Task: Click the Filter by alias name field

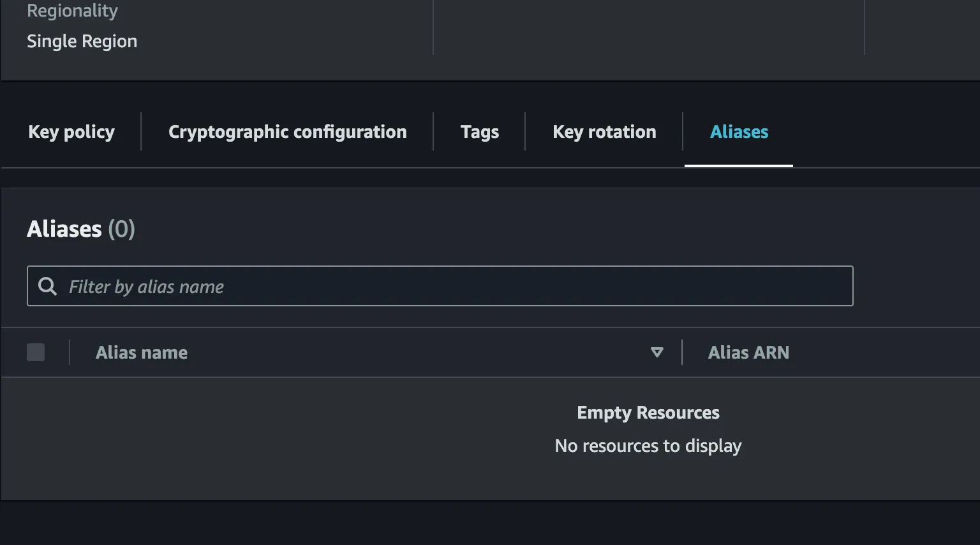Action: click(x=440, y=286)
